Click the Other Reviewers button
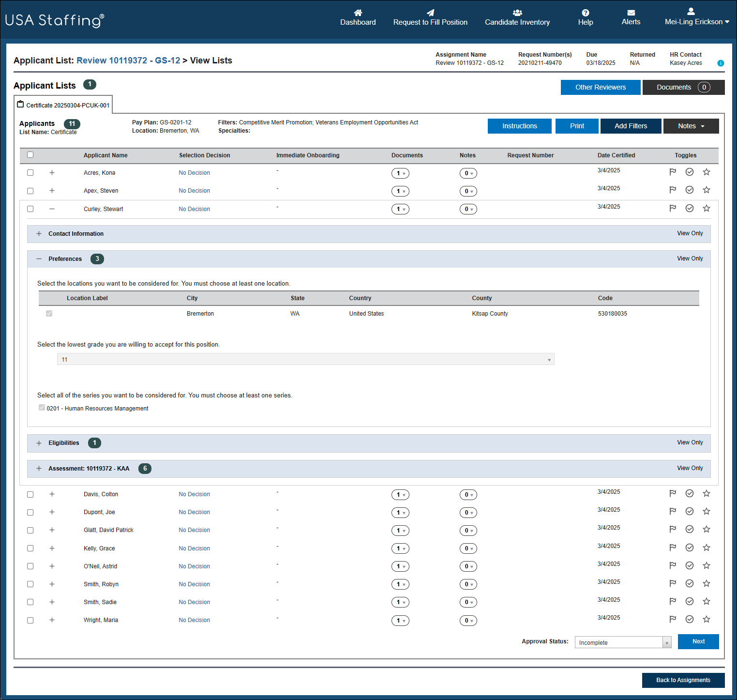This screenshot has height=700, width=737. 601,87
